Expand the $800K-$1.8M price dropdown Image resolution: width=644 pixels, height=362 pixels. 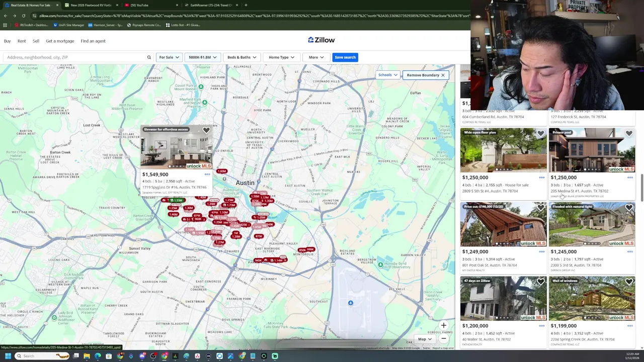tap(203, 57)
